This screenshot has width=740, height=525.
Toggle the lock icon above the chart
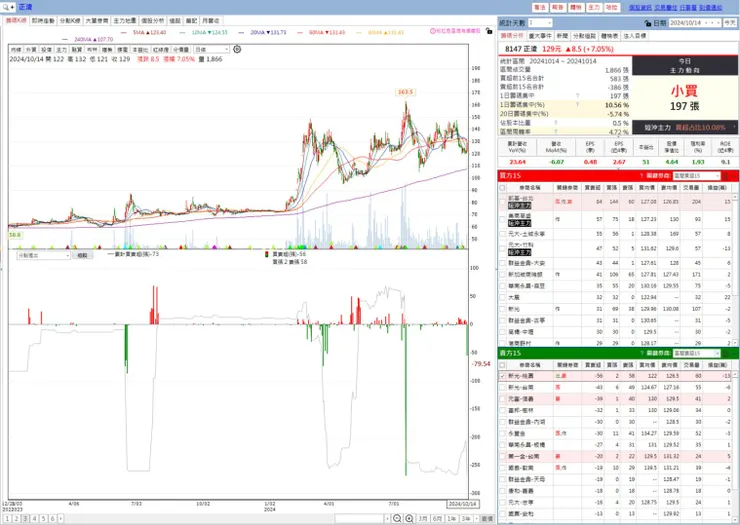(x=489, y=31)
